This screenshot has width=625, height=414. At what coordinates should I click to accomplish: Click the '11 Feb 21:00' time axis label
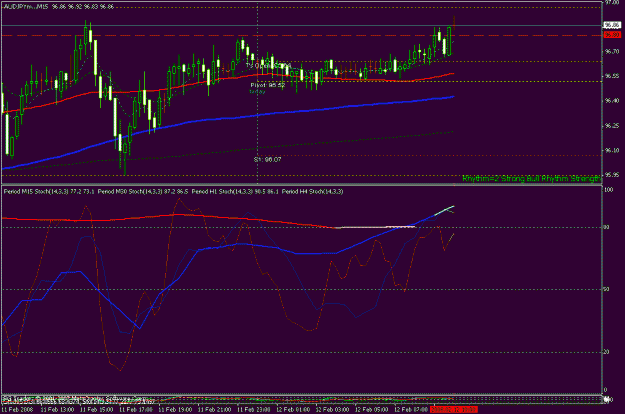pyautogui.click(x=214, y=410)
